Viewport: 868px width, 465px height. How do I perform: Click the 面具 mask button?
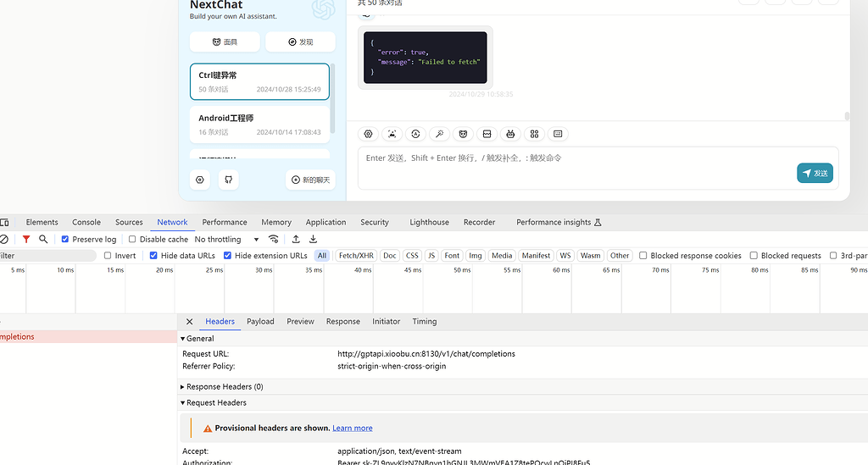tap(225, 42)
